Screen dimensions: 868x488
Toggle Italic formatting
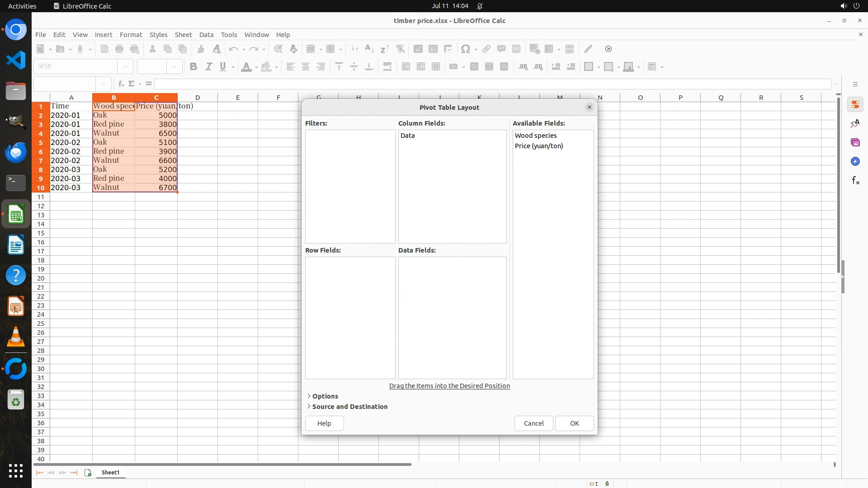(x=208, y=67)
